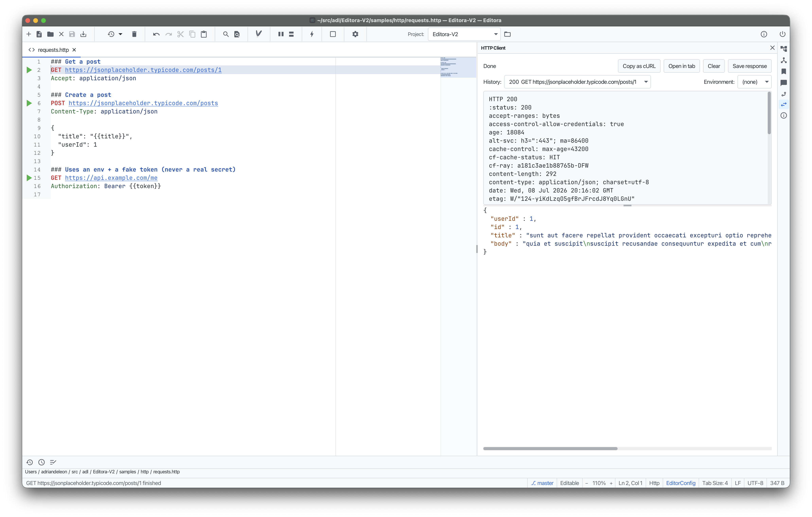Image resolution: width=812 pixels, height=517 pixels.
Task: Open the History dropdown of requests
Action: click(577, 82)
